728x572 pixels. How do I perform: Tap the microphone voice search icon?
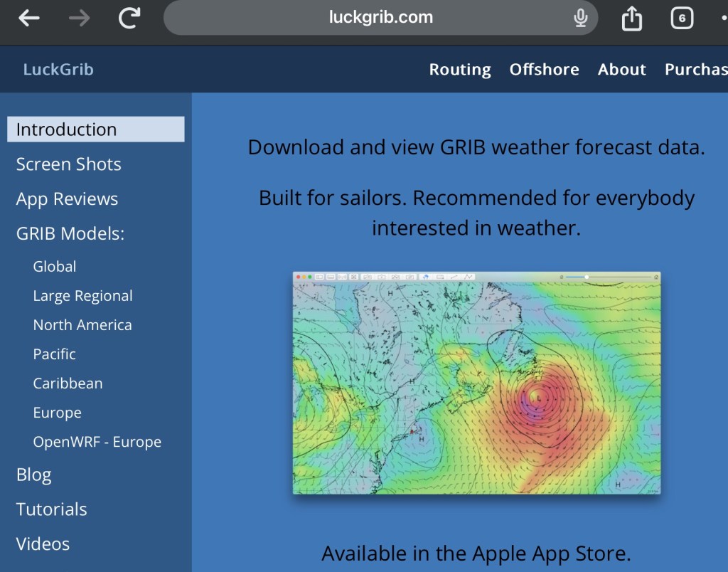(580, 18)
